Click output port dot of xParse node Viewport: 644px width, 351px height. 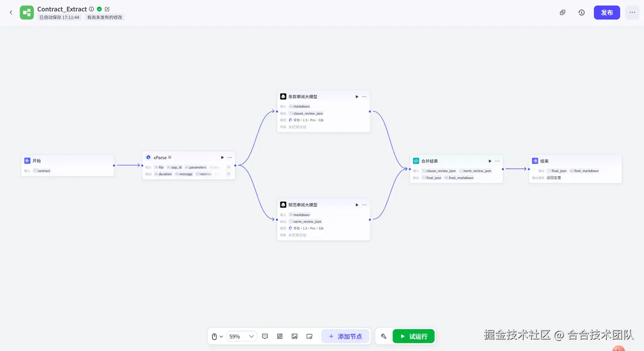(x=235, y=165)
